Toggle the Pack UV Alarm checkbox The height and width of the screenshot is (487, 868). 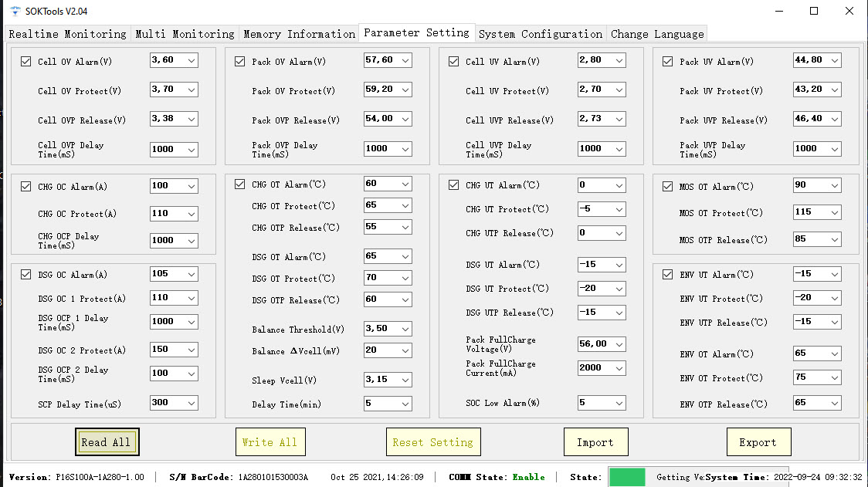[668, 62]
